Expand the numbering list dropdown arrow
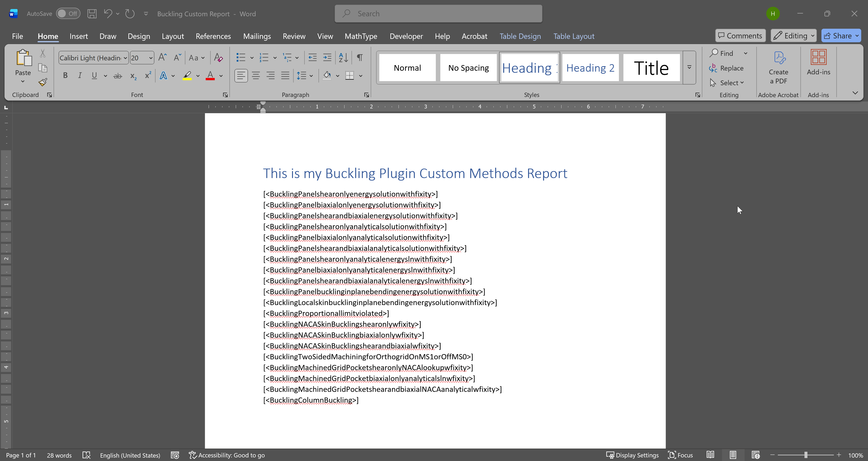Image resolution: width=868 pixels, height=461 pixels. (275, 58)
